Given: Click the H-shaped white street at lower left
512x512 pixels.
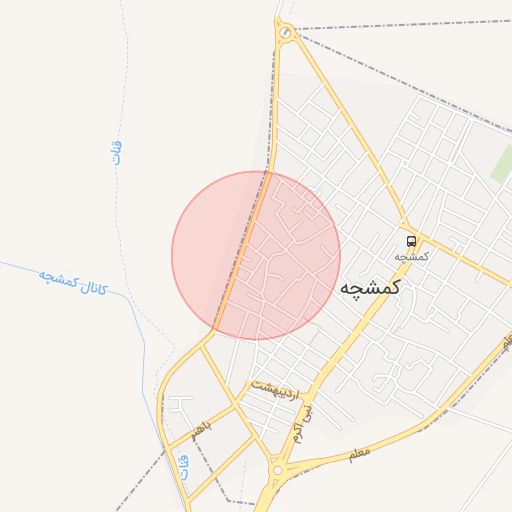Looking at the screenshot, I should pos(179,404).
